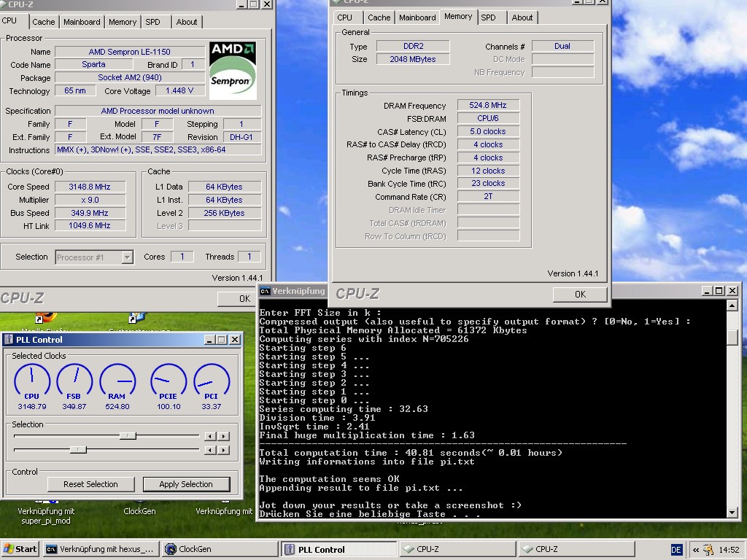
Task: Click the Bus Speed value 349.9 MHz
Action: click(90, 213)
